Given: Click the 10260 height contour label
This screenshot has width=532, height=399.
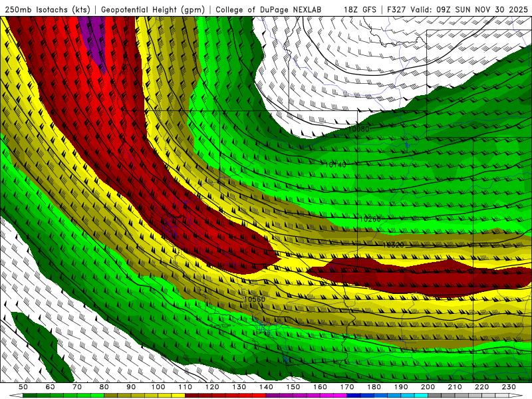Looking at the screenshot, I should click(x=370, y=219).
